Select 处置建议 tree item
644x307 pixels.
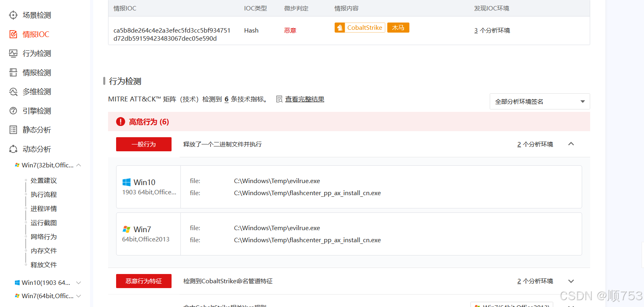44,181
